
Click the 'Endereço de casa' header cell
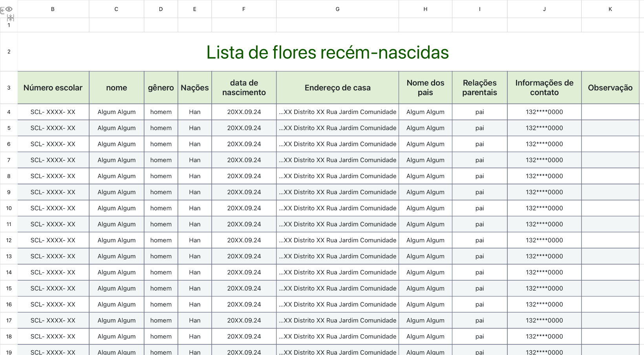point(337,88)
